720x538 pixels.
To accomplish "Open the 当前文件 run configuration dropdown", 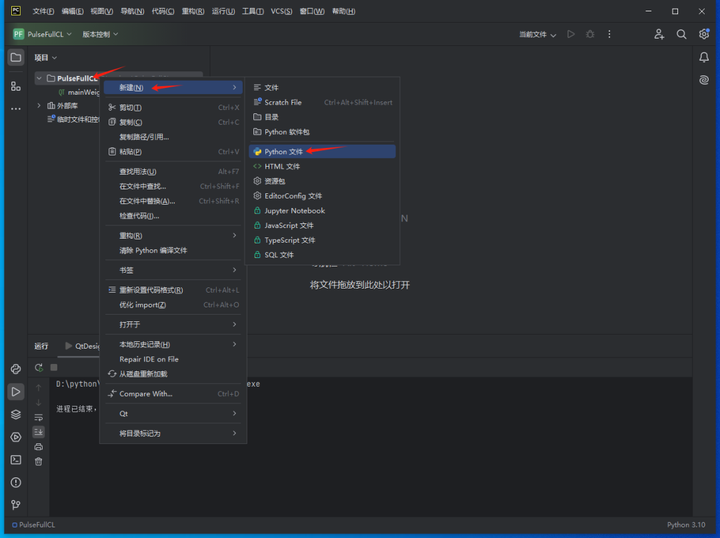I will pyautogui.click(x=537, y=34).
